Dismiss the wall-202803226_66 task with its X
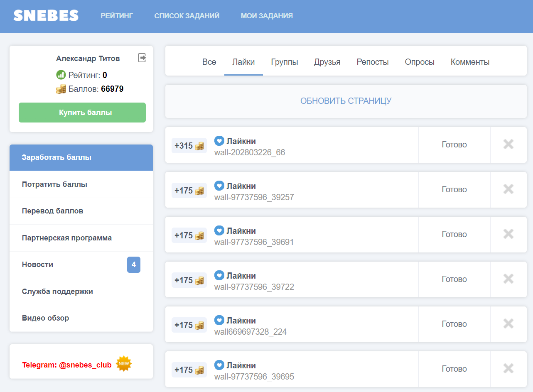533x392 pixels. [508, 144]
